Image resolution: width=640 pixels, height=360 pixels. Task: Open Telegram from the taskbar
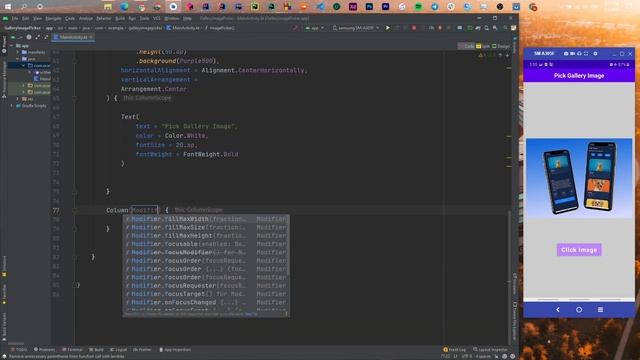tap(435, 7)
